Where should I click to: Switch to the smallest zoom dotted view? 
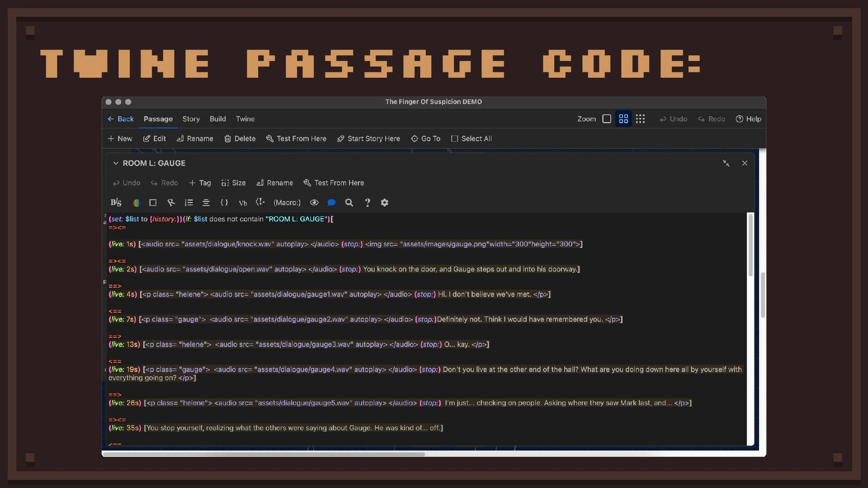point(640,118)
